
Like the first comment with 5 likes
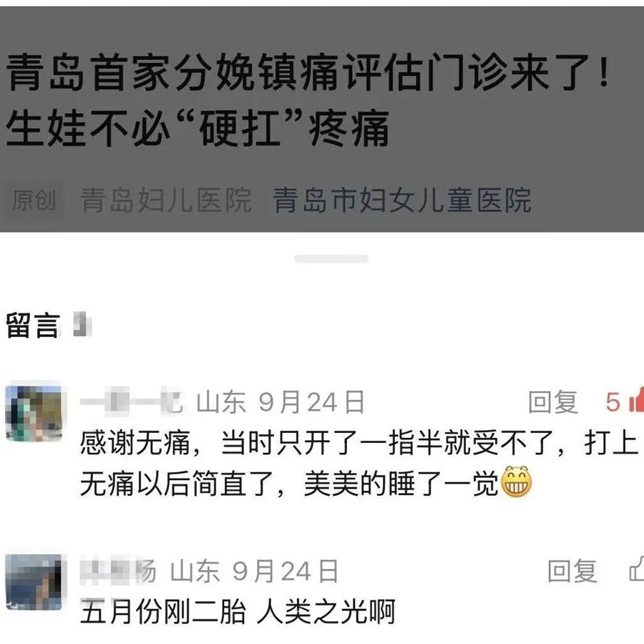click(x=636, y=399)
